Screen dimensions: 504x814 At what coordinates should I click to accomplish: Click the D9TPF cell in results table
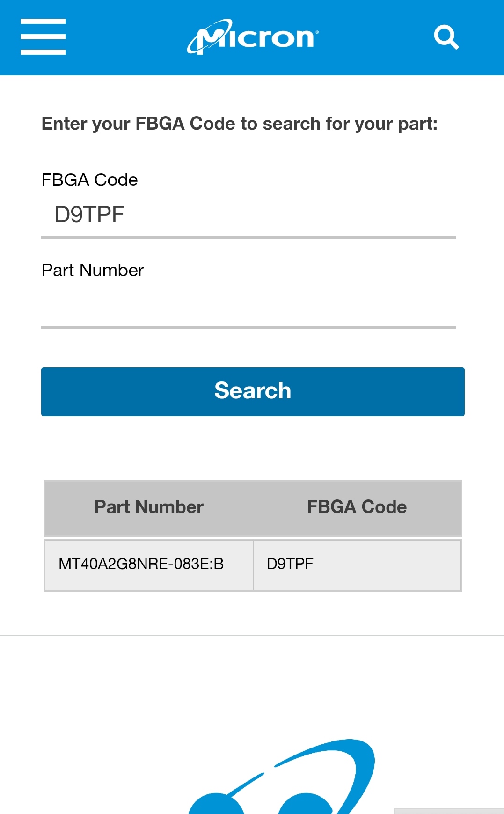tap(290, 564)
